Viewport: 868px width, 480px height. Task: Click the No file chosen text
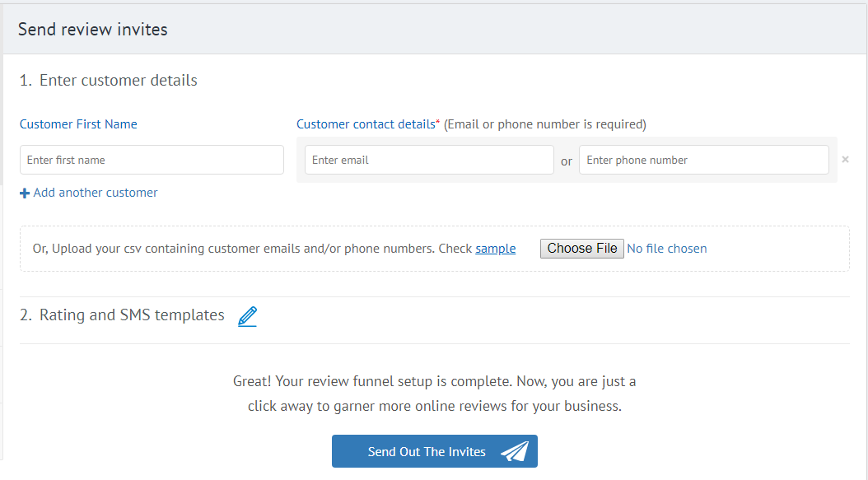coord(666,249)
